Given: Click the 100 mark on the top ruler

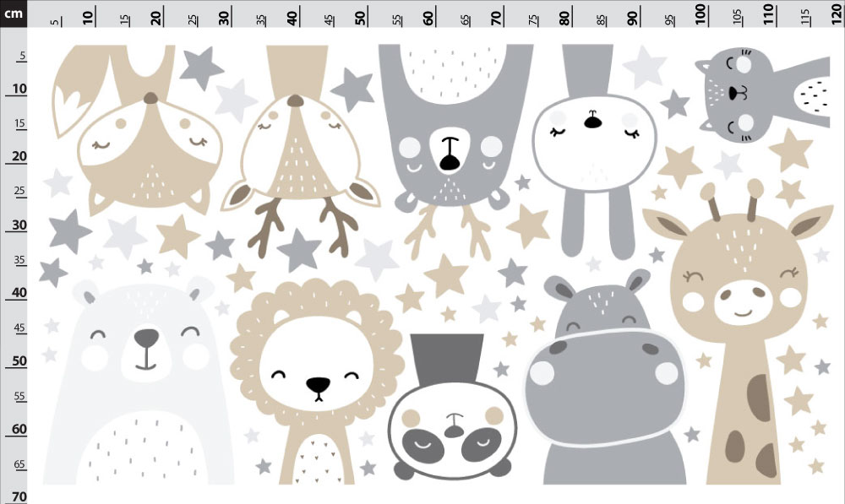Looking at the screenshot, I should coord(701,14).
